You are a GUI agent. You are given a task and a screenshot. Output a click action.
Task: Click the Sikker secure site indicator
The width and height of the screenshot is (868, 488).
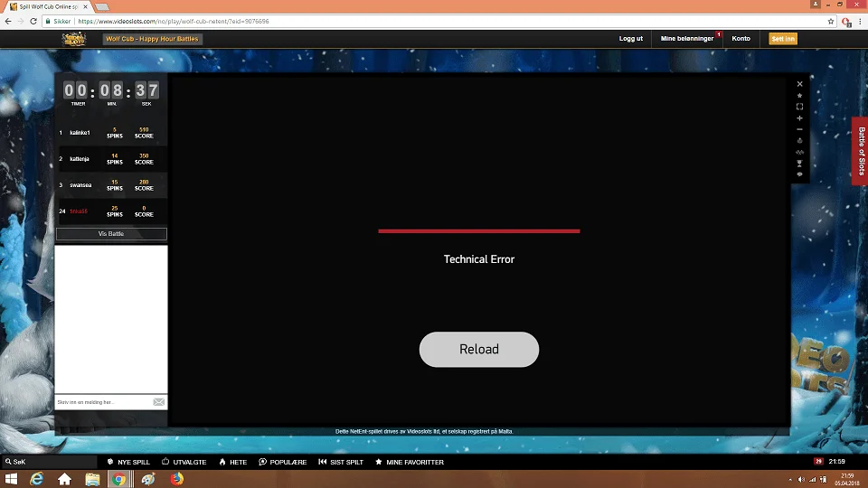click(58, 21)
